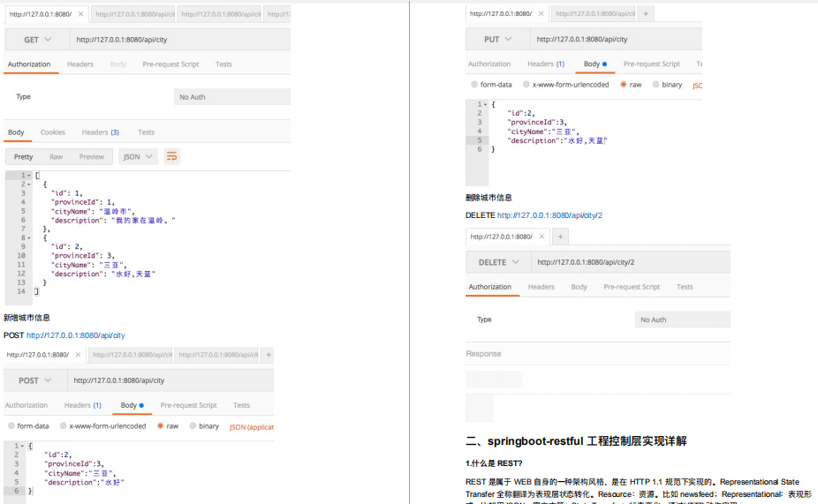
Task: Follow the POST http://127.0.0.1:8080/api/city link
Action: [x=76, y=335]
